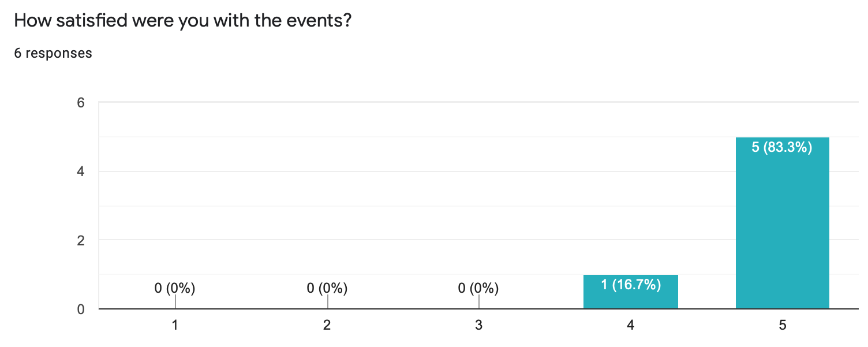Click y-axis value "6"

click(81, 103)
